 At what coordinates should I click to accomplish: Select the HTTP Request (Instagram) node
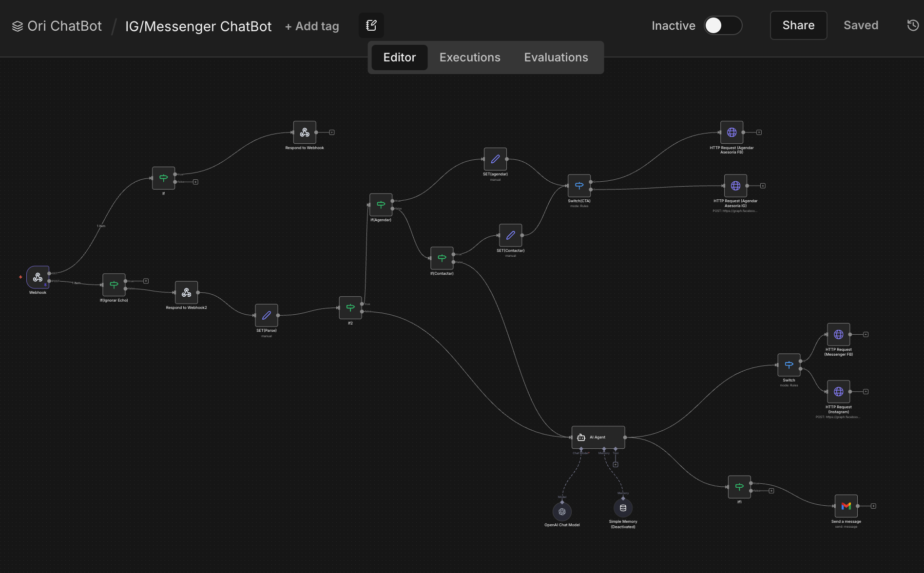pyautogui.click(x=838, y=391)
